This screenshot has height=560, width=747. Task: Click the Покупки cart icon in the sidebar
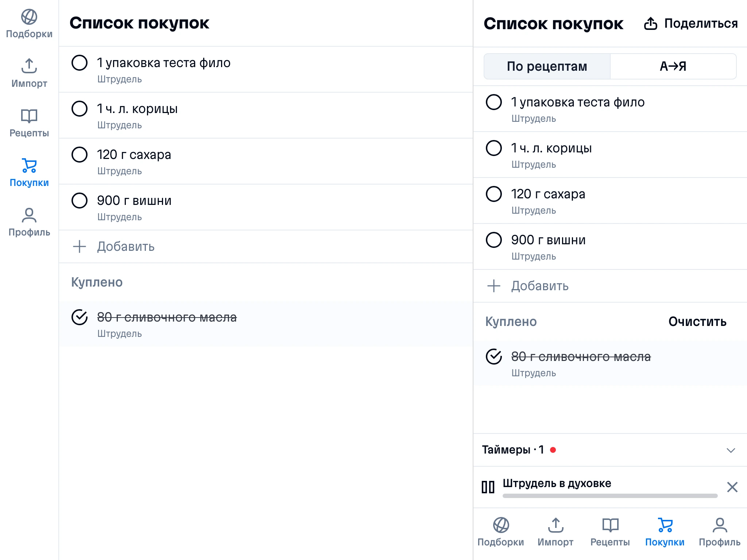(29, 168)
